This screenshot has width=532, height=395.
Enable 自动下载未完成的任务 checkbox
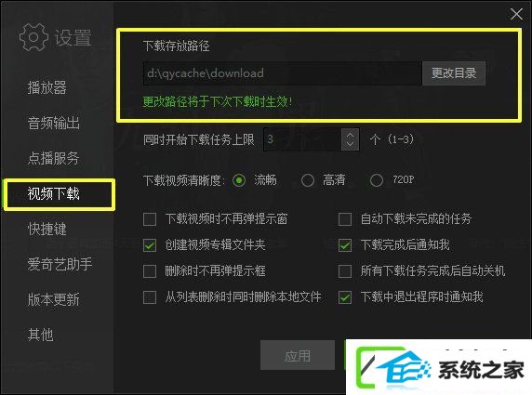(x=345, y=219)
